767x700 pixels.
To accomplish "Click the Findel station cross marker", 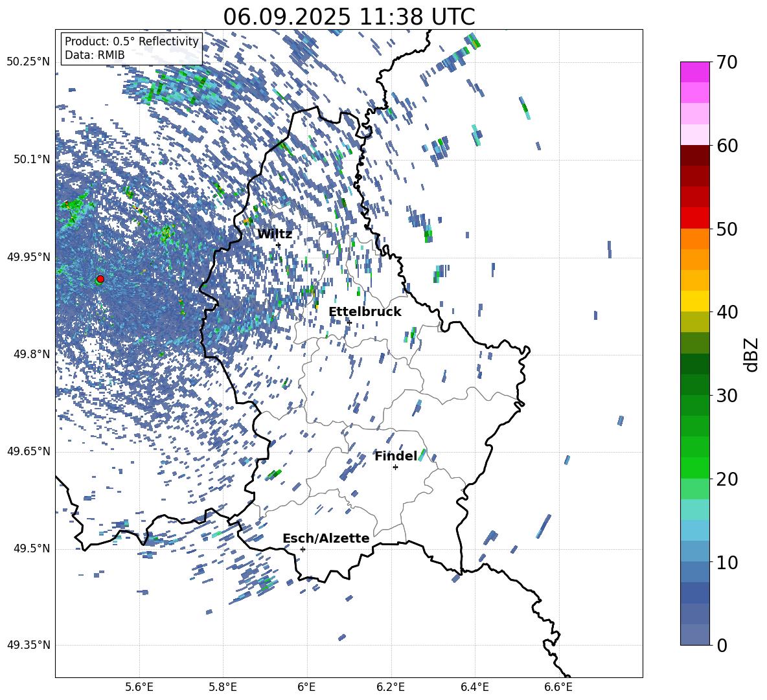I will coord(395,468).
